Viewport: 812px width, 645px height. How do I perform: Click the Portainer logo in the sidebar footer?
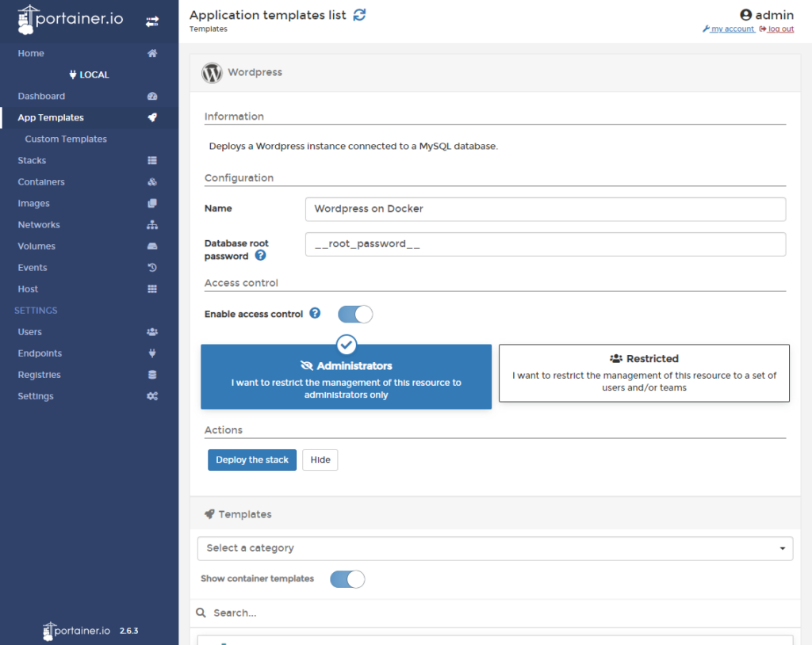pos(77,631)
